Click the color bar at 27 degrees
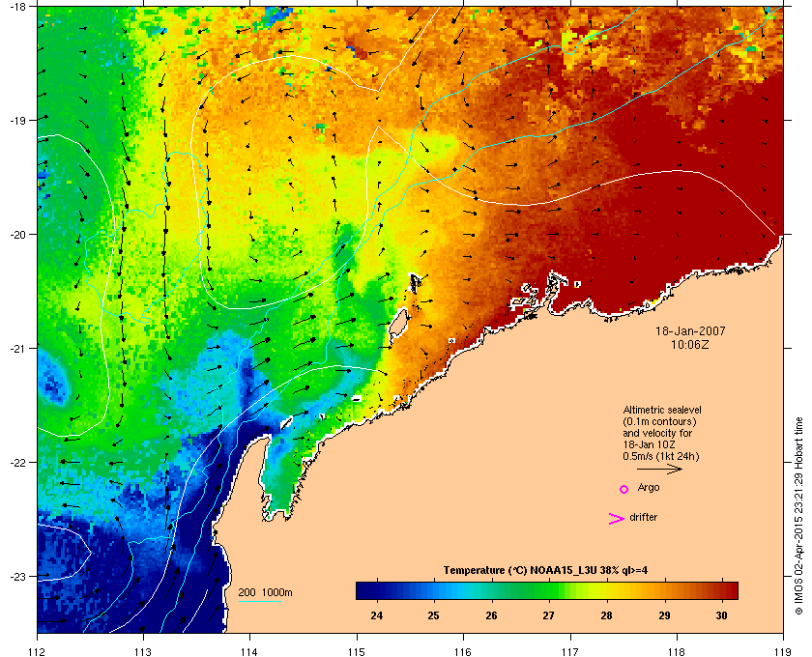Image resolution: width=812 pixels, height=657 pixels. (x=549, y=590)
